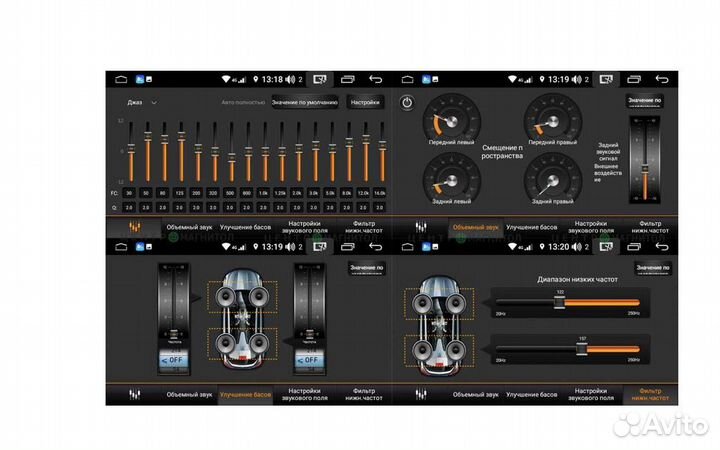Click the Значение по умолчанию button in equalizer

[306, 102]
